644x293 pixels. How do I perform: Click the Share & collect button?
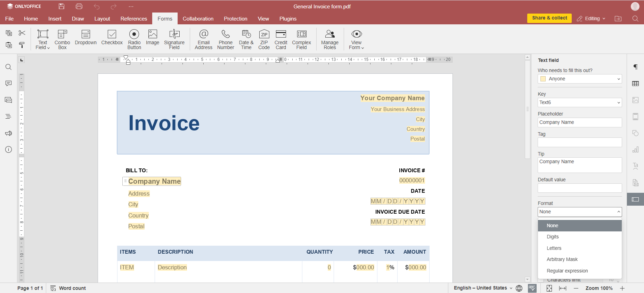[549, 18]
